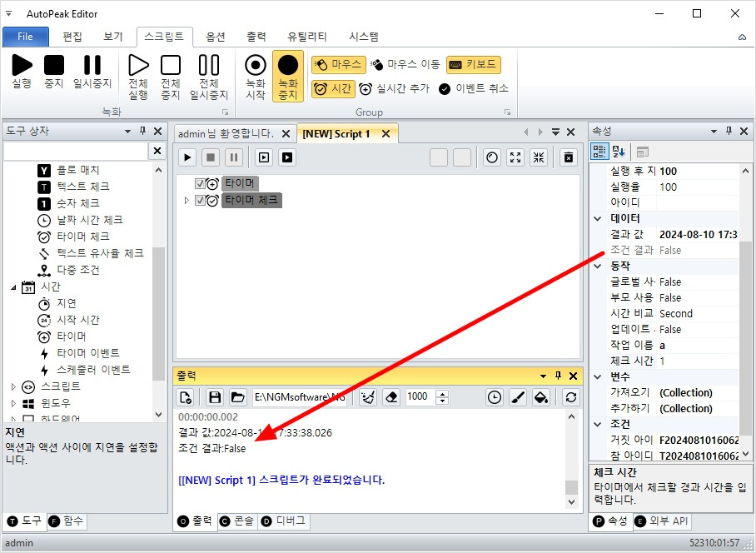Click filled step-run icon in script toolbar
Image resolution: width=756 pixels, height=553 pixels.
(x=287, y=157)
